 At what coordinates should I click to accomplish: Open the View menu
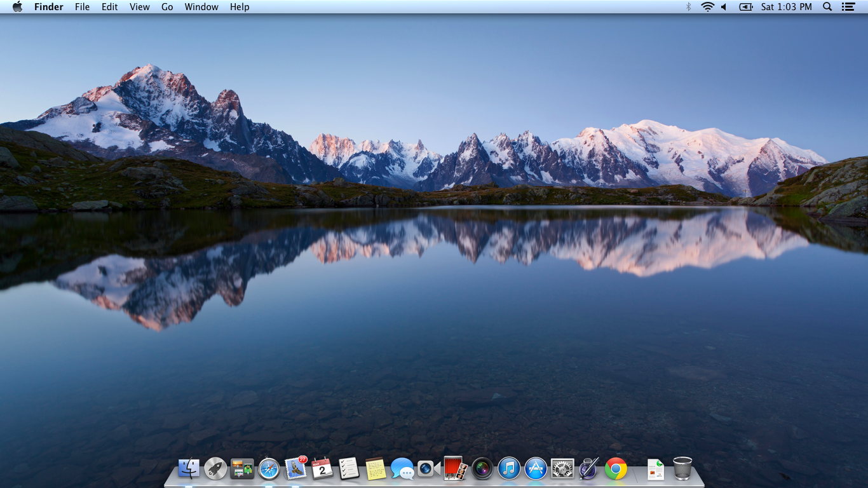140,7
